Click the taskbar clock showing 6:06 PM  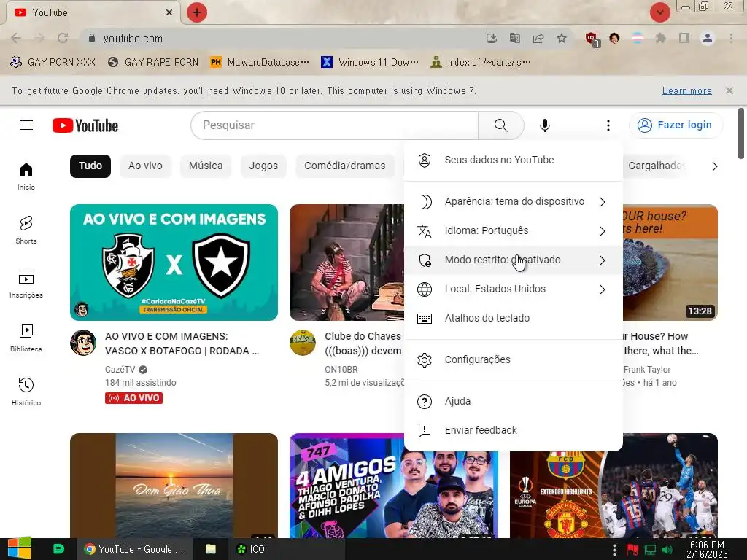coord(707,550)
